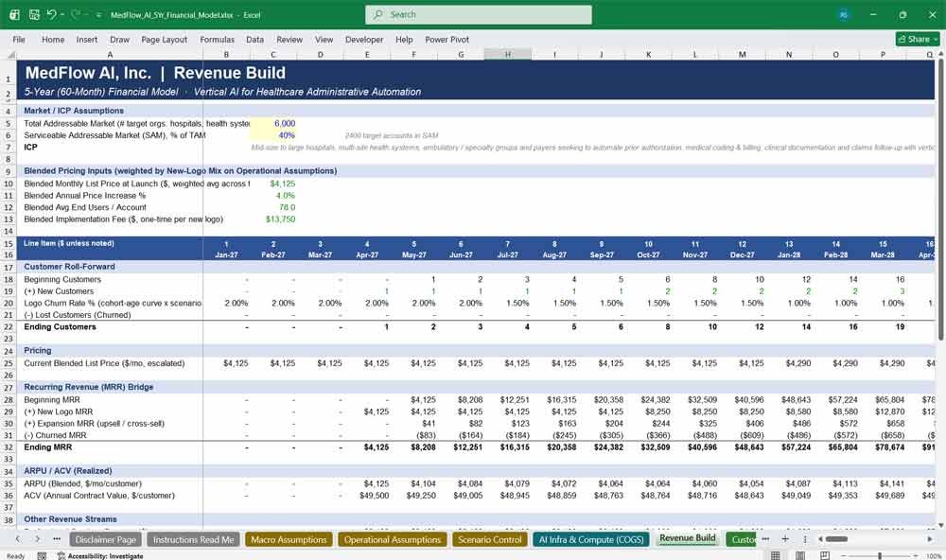Click the macro recording status bar icon

tap(42, 556)
